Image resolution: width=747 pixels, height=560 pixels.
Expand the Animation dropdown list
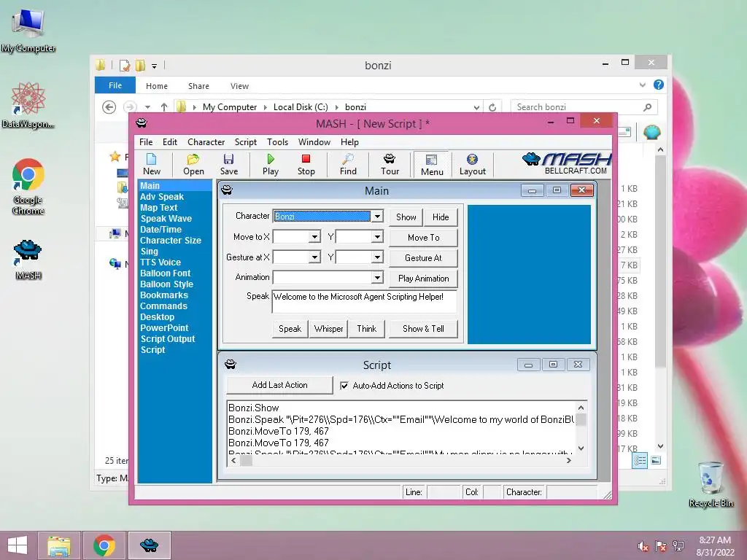(377, 277)
